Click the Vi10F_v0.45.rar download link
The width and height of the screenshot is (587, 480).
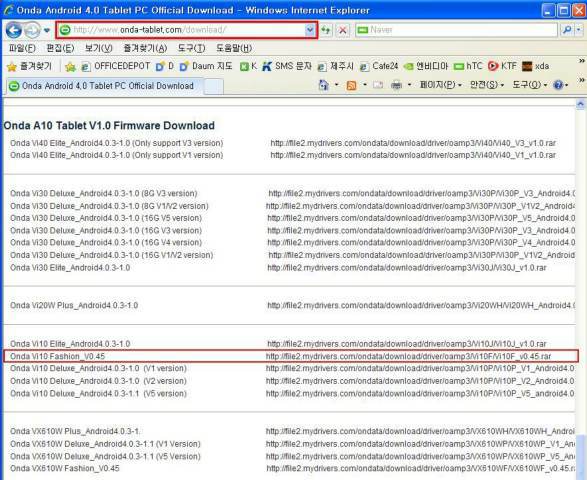(x=408, y=356)
